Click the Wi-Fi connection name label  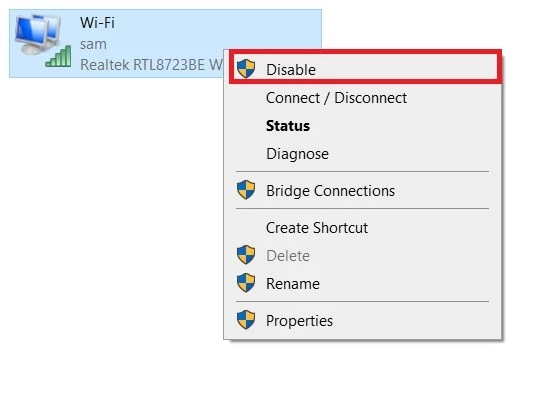coord(97,23)
